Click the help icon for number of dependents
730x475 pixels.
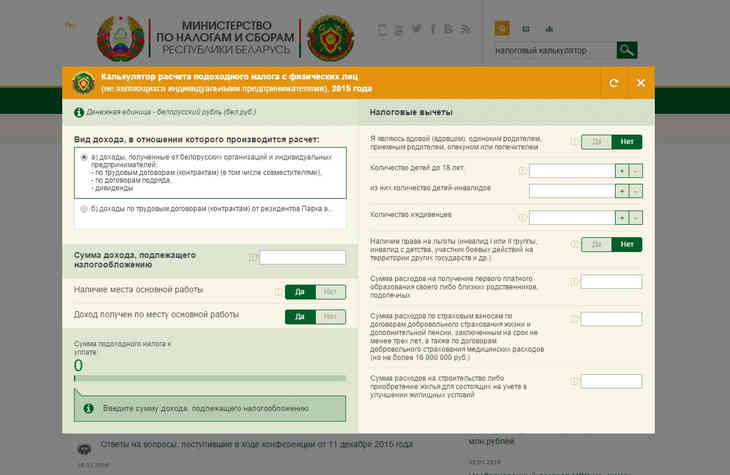pyautogui.click(x=522, y=217)
